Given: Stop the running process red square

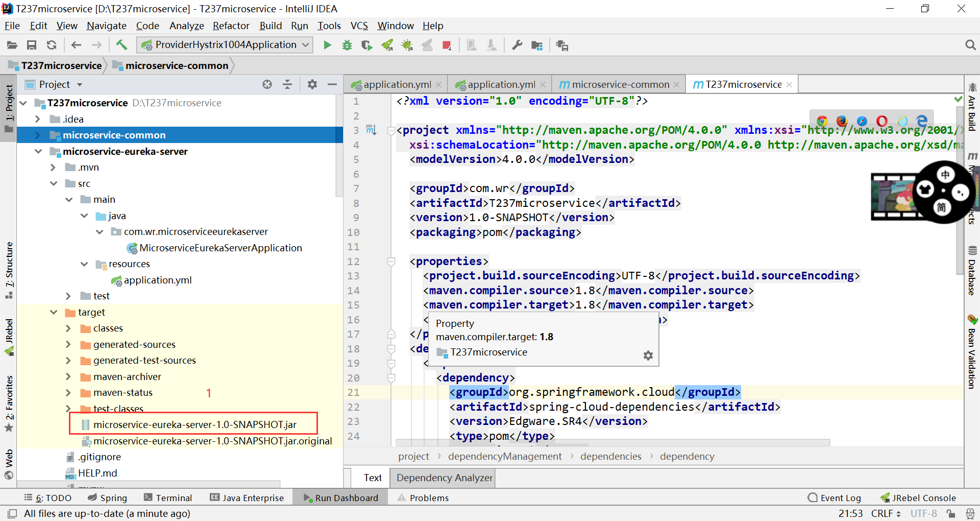Looking at the screenshot, I should 447,45.
